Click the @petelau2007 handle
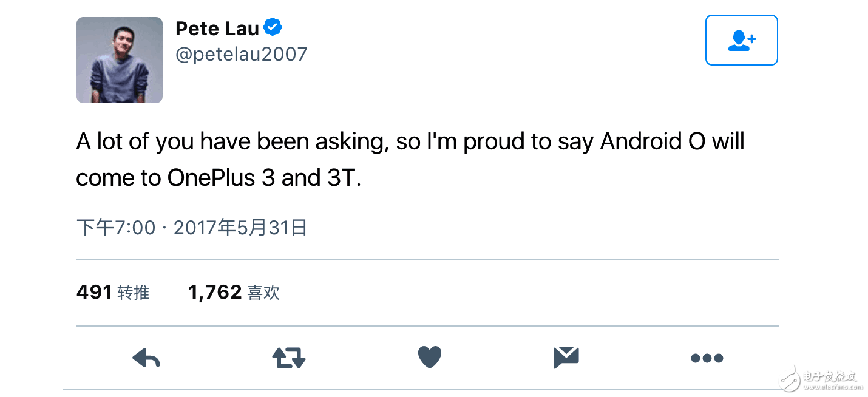The width and height of the screenshot is (868, 397). (242, 54)
